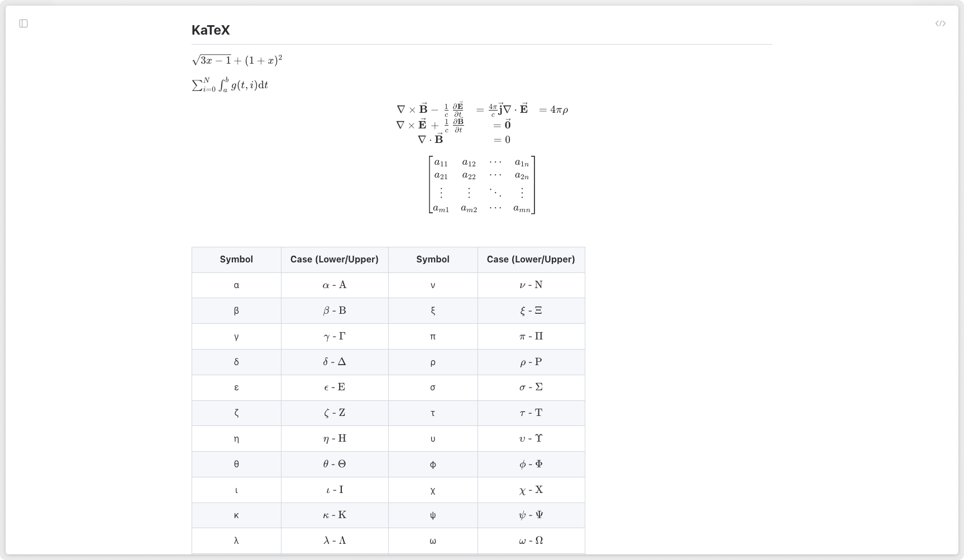Screen dimensions: 964x560
Task: Click the α - A cell
Action: [x=335, y=285]
